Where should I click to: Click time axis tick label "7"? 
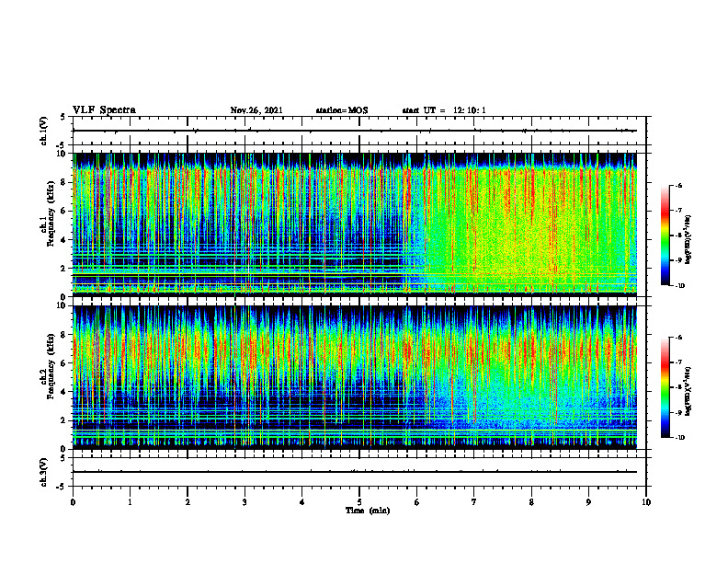click(x=474, y=502)
